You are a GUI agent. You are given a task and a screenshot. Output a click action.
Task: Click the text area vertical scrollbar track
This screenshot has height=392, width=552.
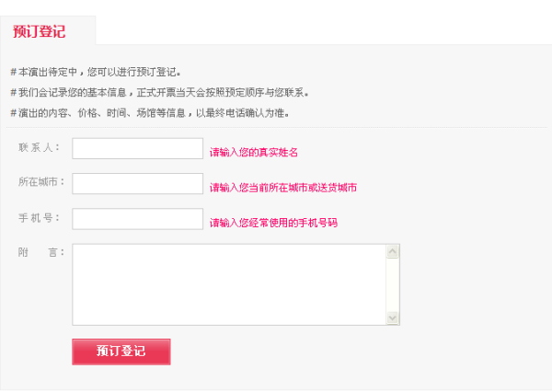[x=393, y=284]
